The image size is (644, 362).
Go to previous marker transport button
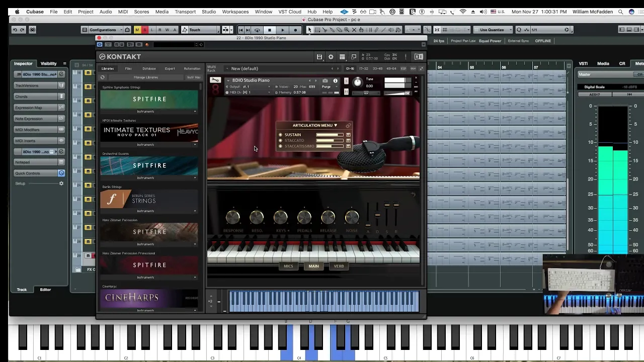click(241, 30)
